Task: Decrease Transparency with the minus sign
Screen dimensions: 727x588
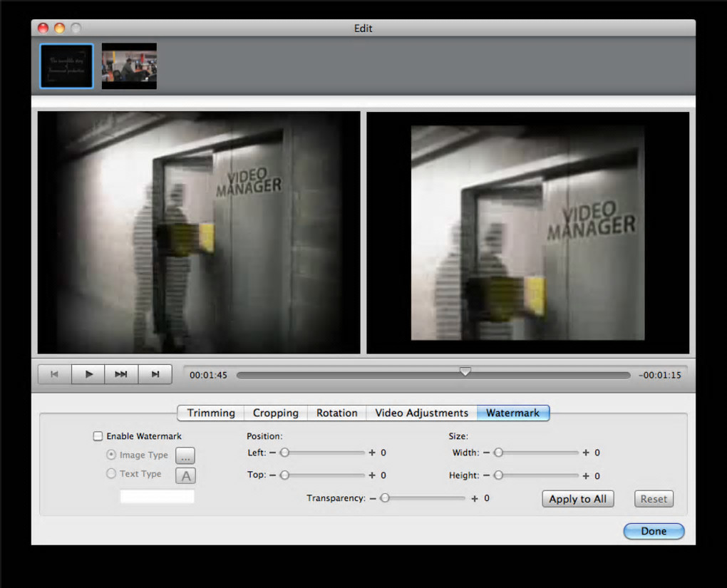Action: coord(373,498)
